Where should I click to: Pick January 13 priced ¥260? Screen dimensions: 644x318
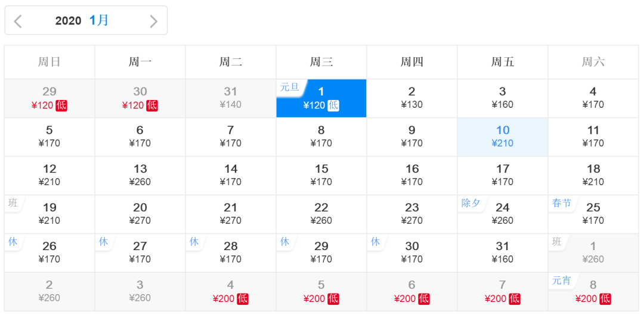click(x=140, y=176)
